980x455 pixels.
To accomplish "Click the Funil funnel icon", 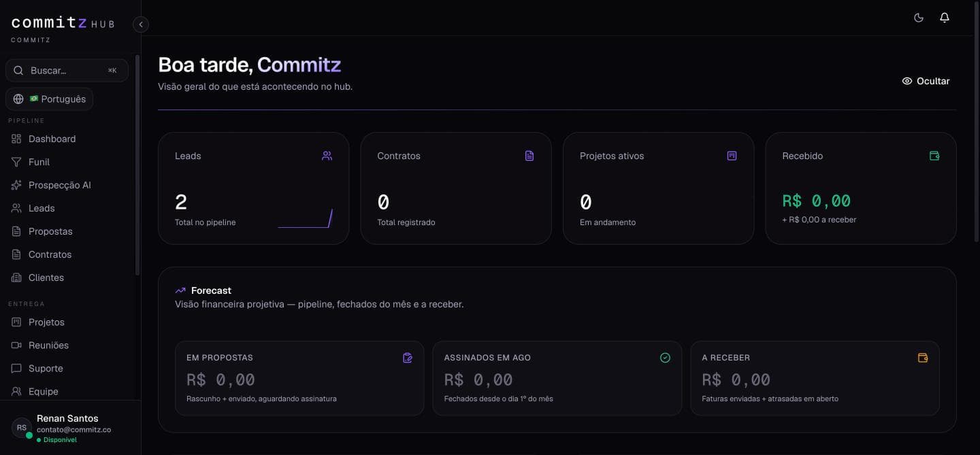I will pyautogui.click(x=16, y=162).
